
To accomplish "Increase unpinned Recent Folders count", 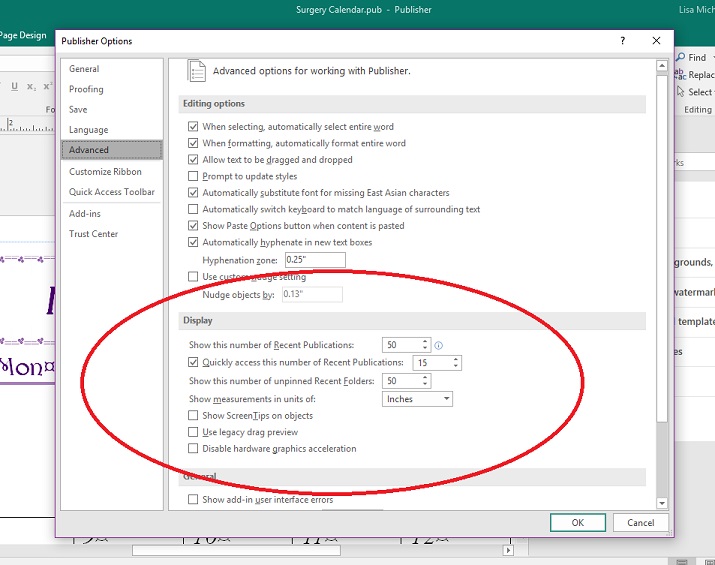I will click(425, 378).
